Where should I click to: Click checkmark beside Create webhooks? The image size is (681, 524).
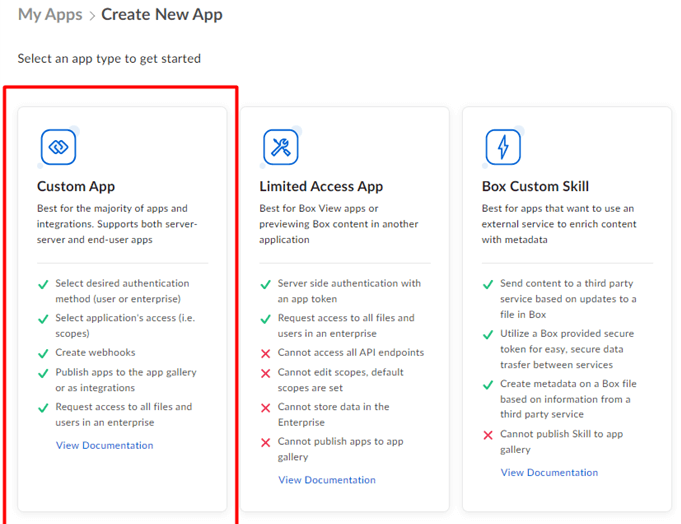click(x=43, y=354)
